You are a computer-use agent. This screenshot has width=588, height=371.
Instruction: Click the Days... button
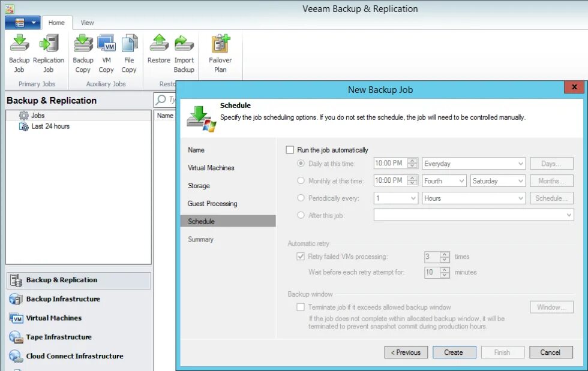(551, 164)
